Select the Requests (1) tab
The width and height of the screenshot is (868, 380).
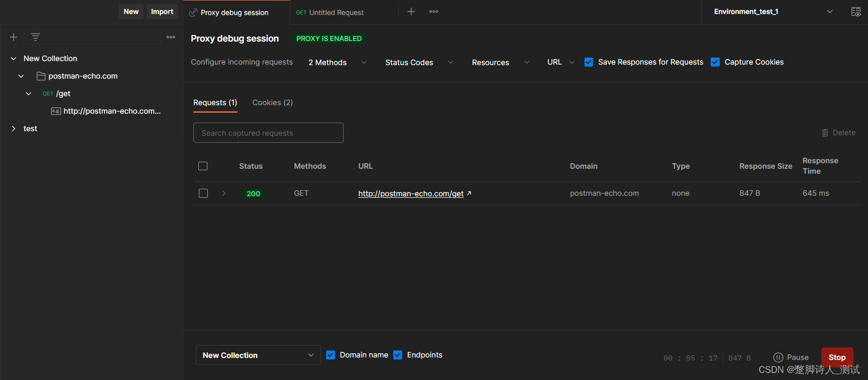pos(215,103)
